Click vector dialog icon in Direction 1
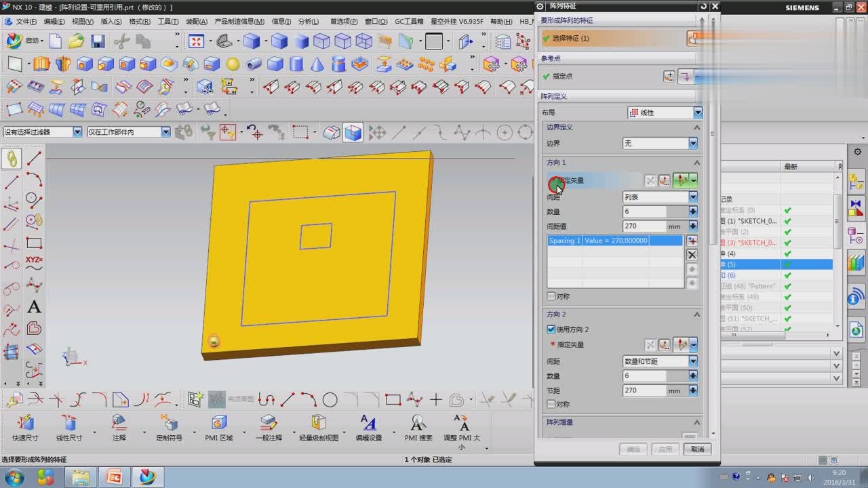 (665, 180)
